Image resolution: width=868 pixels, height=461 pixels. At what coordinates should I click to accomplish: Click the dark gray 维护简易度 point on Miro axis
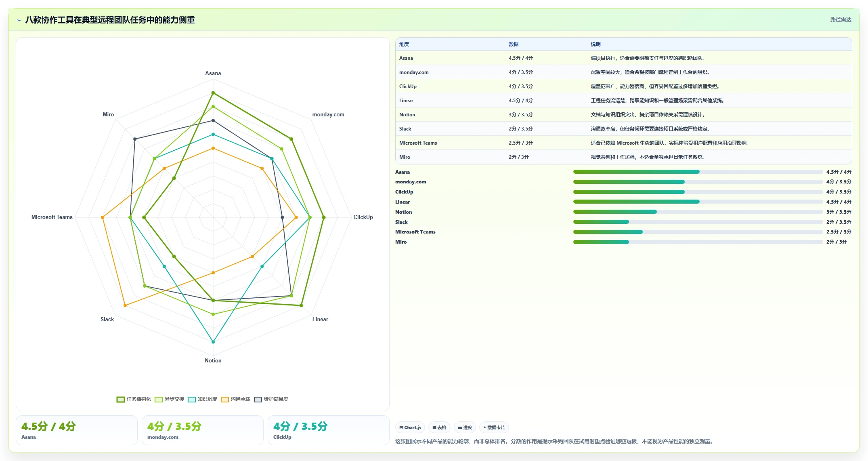135,139
